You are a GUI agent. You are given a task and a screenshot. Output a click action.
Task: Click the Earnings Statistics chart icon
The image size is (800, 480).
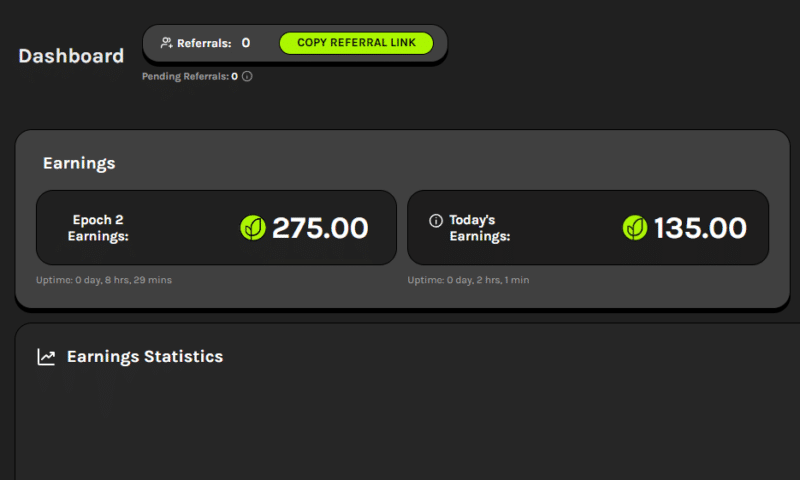click(x=46, y=357)
